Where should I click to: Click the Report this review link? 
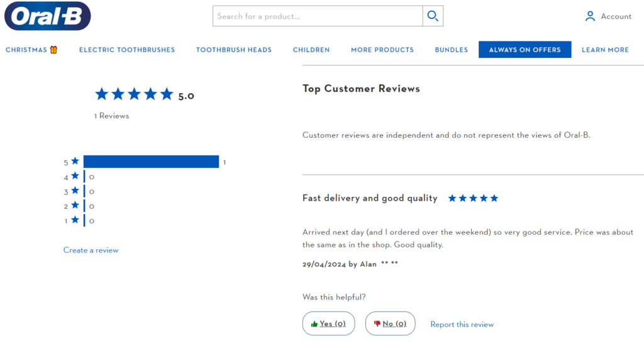coord(462,325)
